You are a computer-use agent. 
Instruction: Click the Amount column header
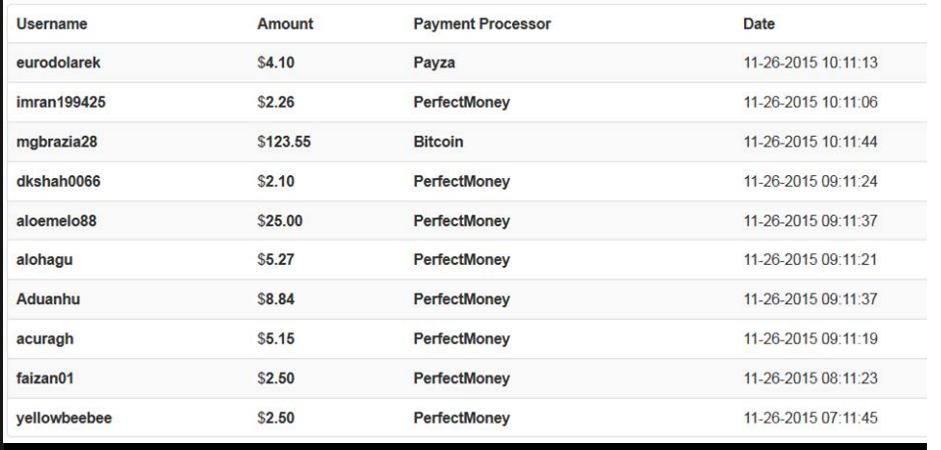(x=285, y=24)
